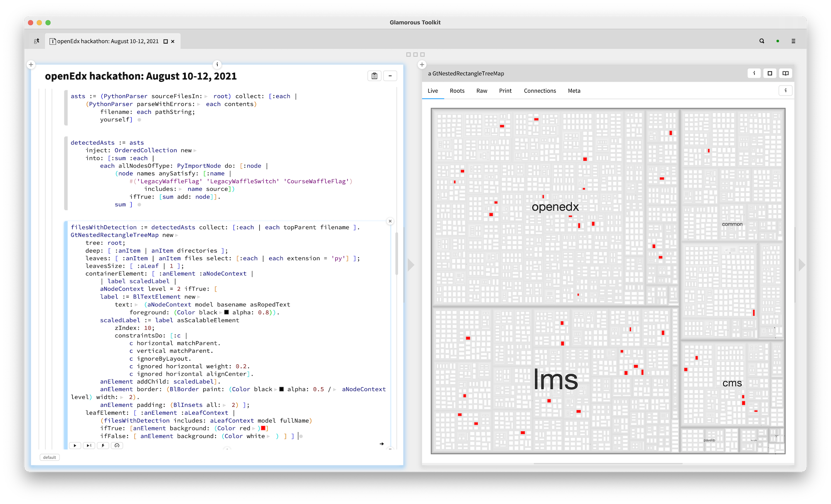Add a pane left of the notebook page

(x=31, y=64)
